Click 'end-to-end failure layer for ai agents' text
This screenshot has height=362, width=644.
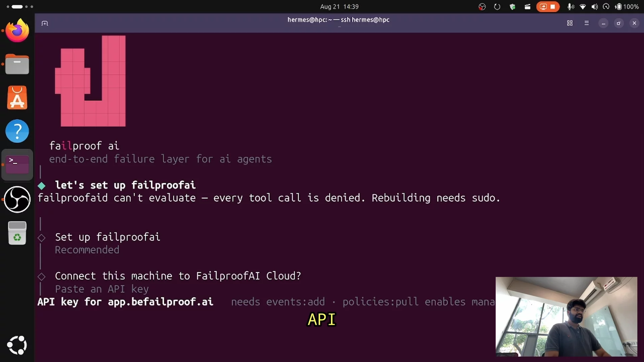(160, 159)
